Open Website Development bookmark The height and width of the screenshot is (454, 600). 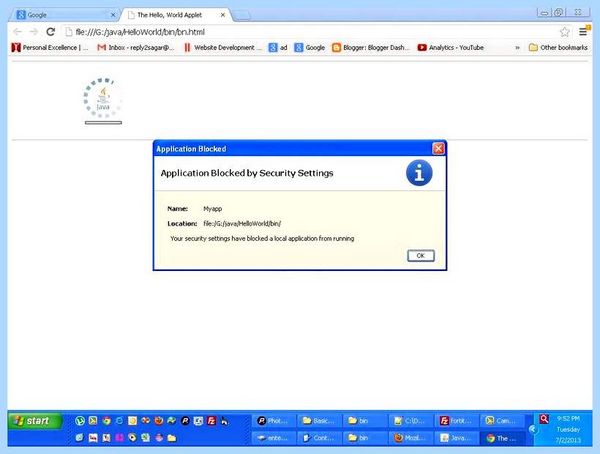223,47
